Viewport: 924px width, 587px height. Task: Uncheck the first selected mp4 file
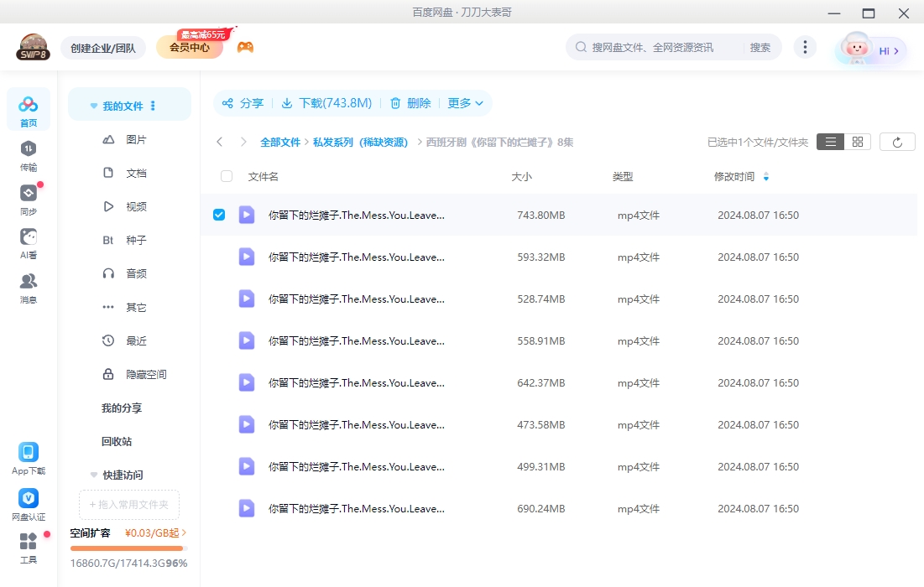point(219,214)
